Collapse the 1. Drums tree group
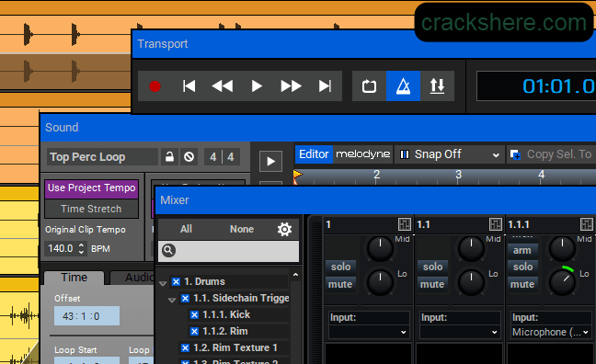The image size is (596, 364). coord(163,283)
